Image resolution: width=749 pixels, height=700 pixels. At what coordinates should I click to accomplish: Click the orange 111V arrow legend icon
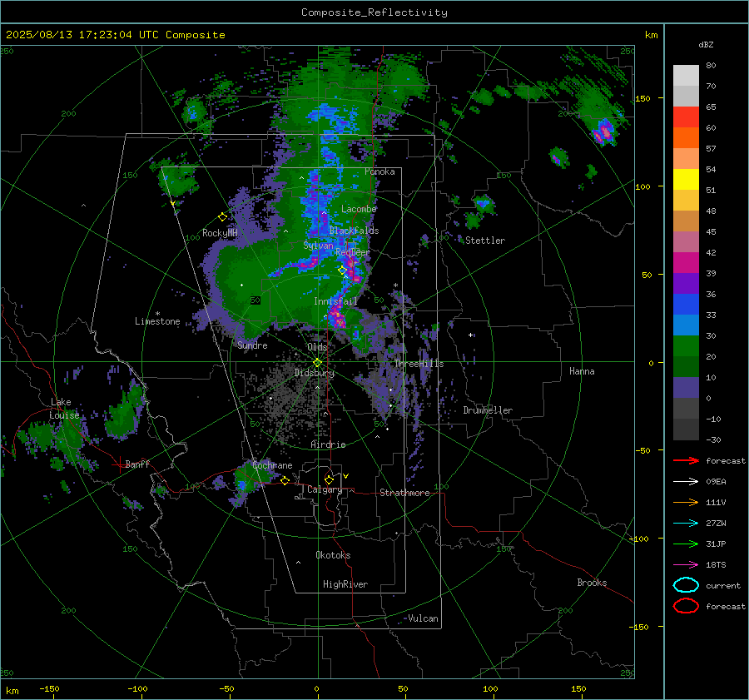(x=686, y=502)
